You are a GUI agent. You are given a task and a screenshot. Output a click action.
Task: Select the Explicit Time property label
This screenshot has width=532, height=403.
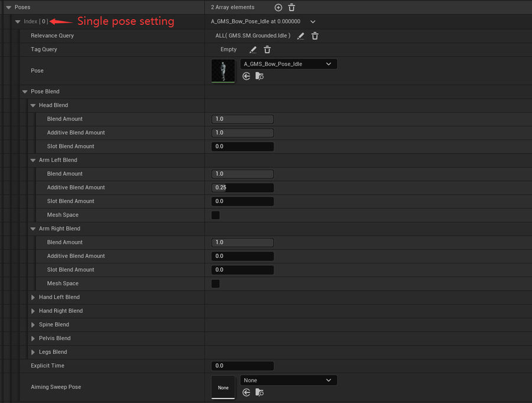(x=47, y=366)
